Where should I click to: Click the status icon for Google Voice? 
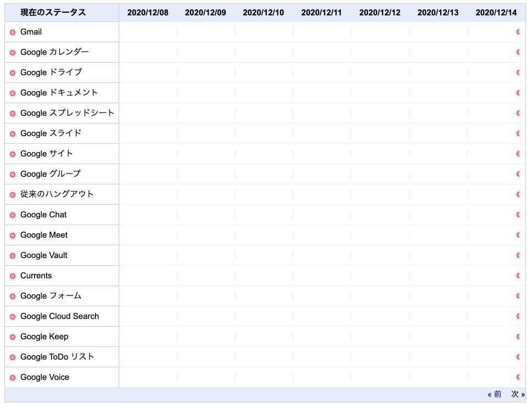click(x=13, y=378)
